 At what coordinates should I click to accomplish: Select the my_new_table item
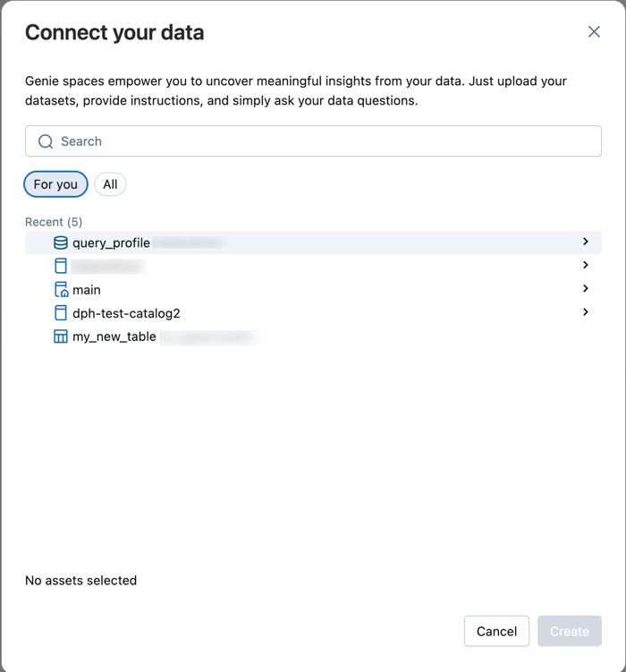(x=114, y=337)
